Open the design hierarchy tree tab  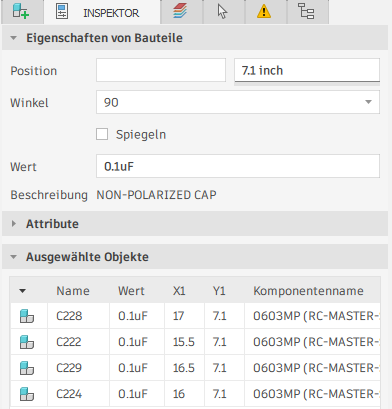tap(307, 12)
